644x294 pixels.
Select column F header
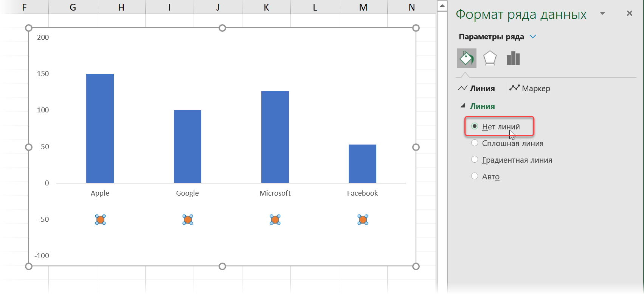[24, 7]
